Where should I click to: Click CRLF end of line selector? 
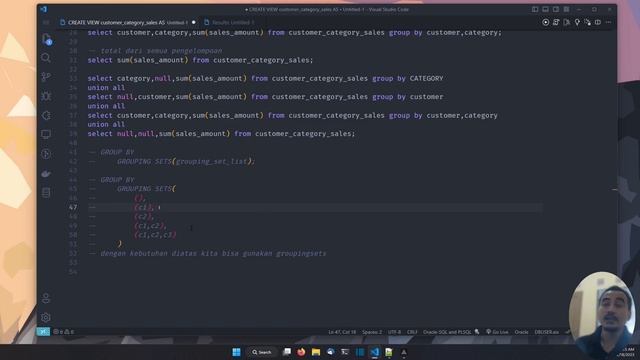(412, 332)
